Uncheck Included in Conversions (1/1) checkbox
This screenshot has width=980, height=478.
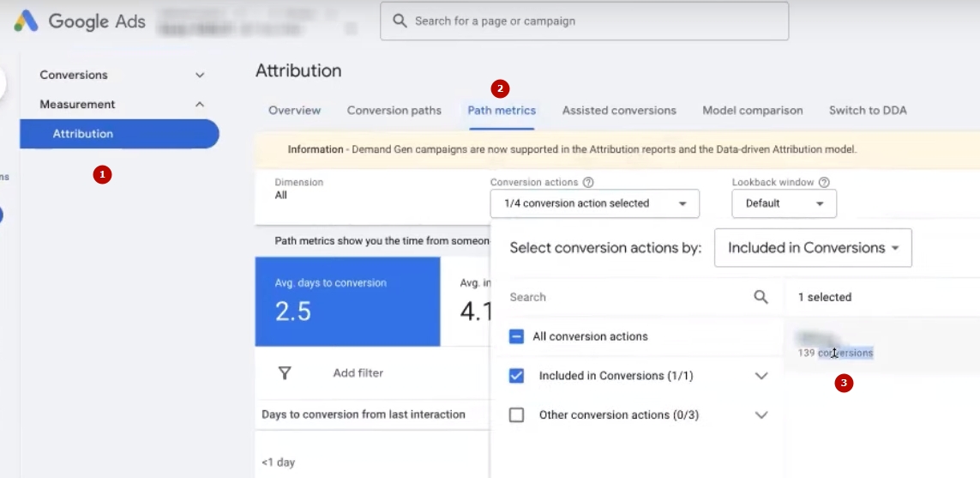coord(517,376)
